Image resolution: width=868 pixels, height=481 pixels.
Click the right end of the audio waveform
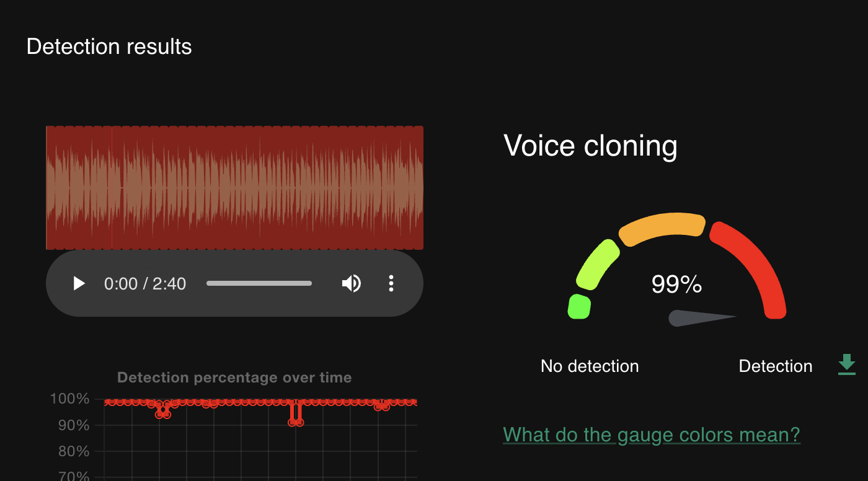[420, 187]
